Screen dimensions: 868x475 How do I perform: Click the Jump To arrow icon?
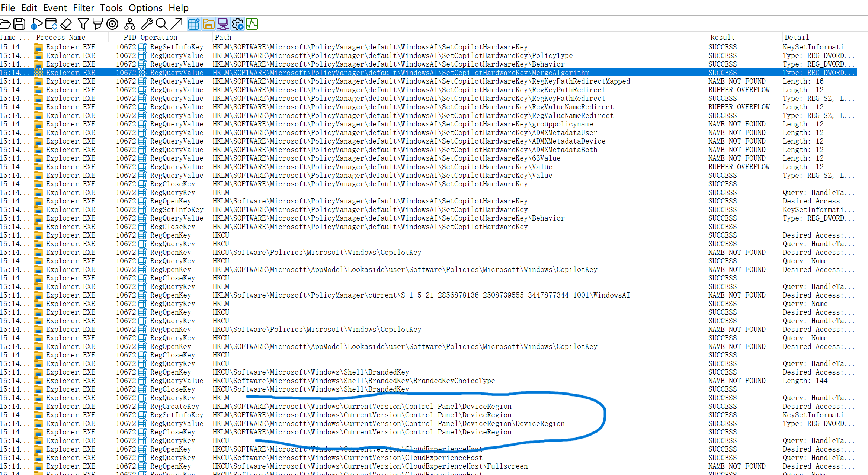[176, 24]
